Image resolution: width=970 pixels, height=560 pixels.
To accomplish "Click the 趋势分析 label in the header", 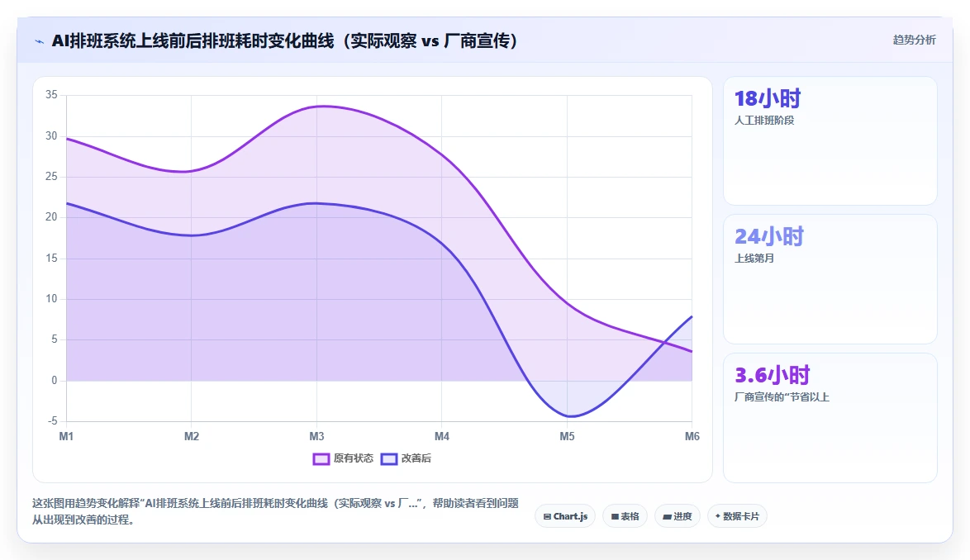I will 914,40.
